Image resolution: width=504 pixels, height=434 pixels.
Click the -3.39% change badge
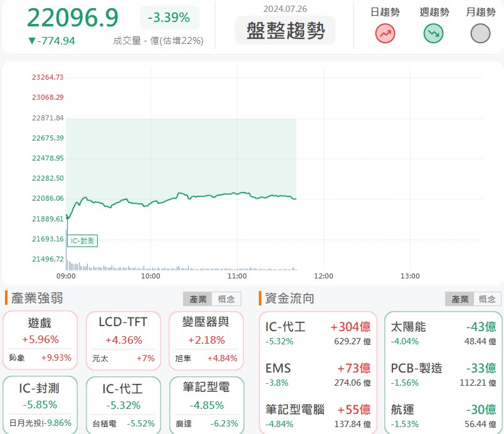[169, 18]
